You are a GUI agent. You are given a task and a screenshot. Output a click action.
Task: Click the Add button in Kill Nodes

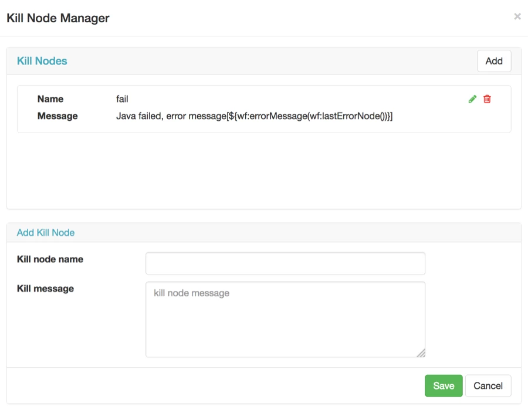click(x=494, y=61)
